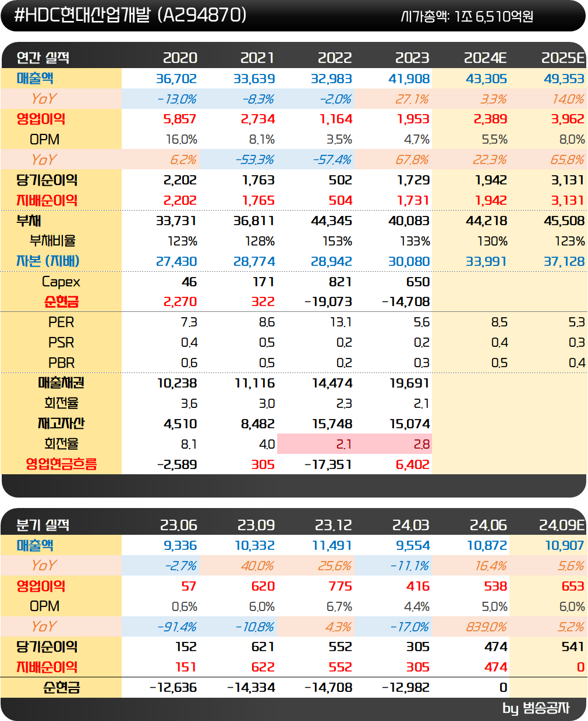Click the 23.06 quarter column header
Viewport: 588px width, 721px height.
(x=179, y=525)
